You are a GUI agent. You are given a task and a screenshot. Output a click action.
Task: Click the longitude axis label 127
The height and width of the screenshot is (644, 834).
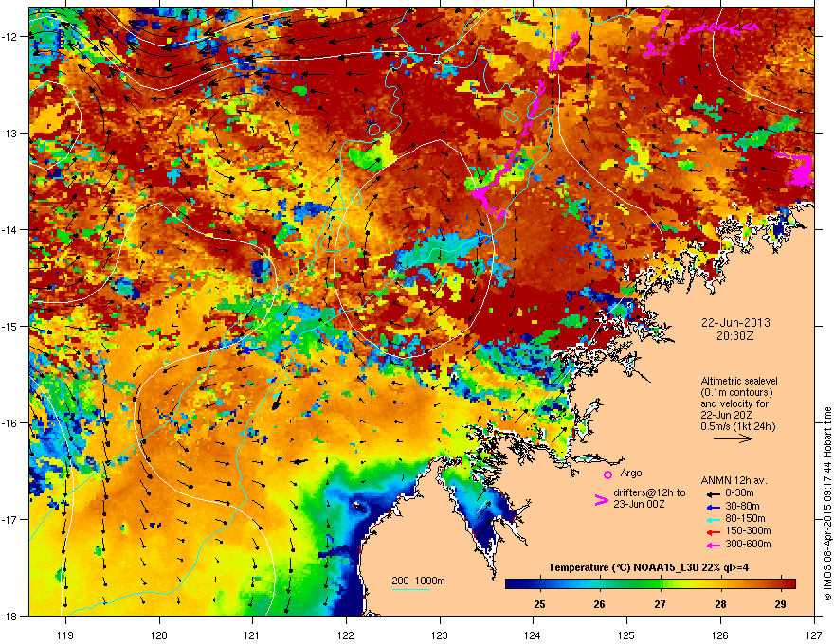[x=814, y=635]
